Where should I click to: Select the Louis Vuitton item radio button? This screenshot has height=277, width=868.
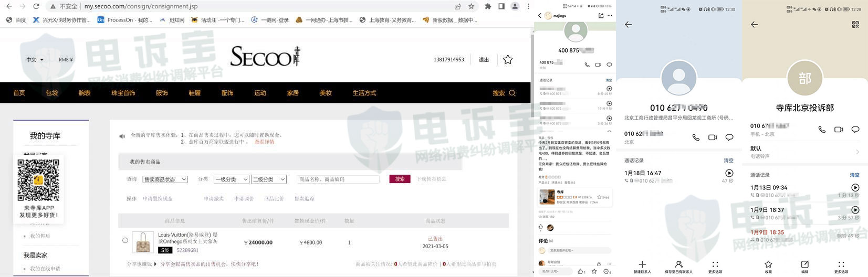point(125,241)
